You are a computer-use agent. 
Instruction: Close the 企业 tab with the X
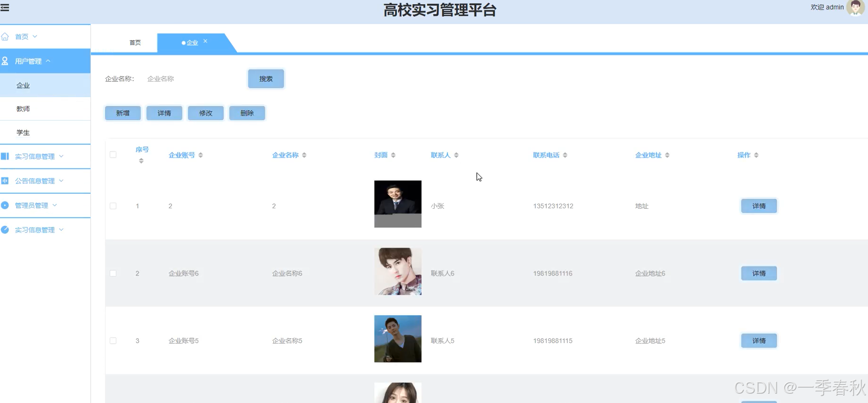pos(205,41)
